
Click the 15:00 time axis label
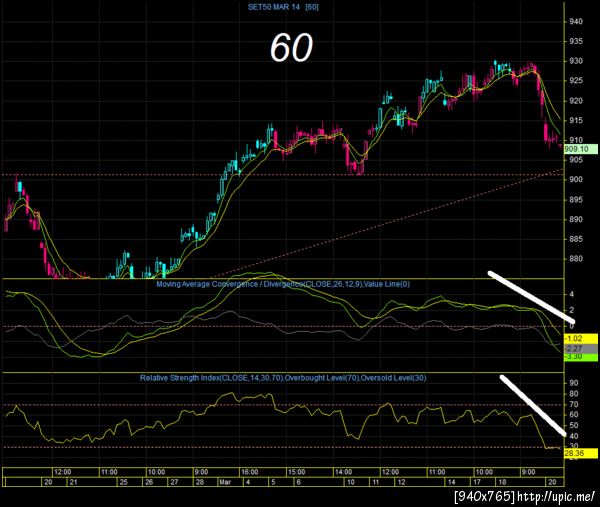[297, 472]
